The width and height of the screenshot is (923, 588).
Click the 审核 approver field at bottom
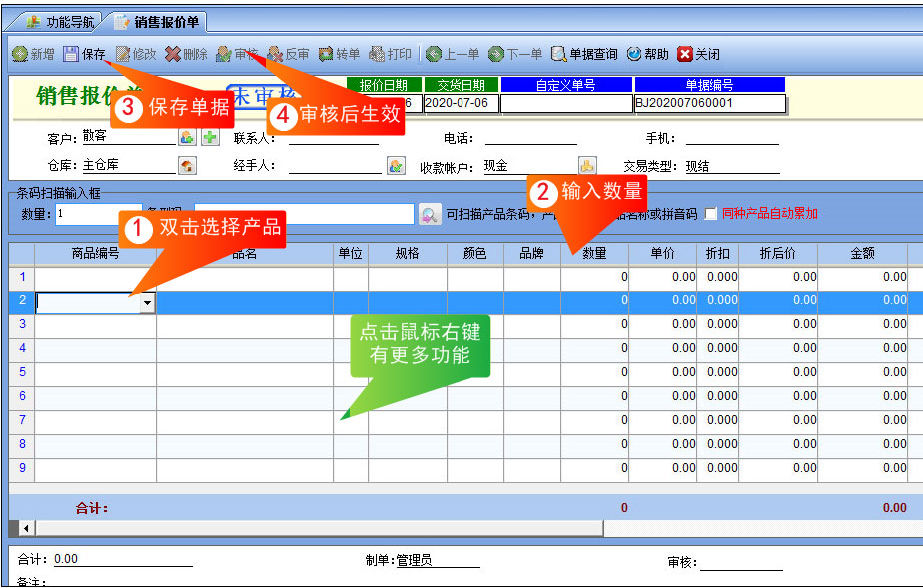(x=741, y=562)
